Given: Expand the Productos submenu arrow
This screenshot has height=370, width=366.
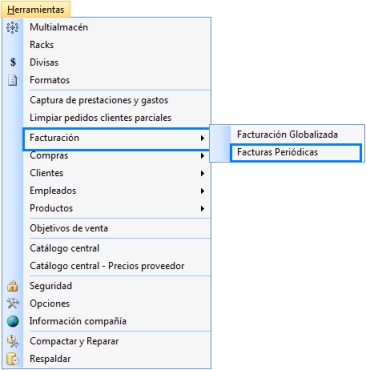Looking at the screenshot, I should (x=202, y=209).
